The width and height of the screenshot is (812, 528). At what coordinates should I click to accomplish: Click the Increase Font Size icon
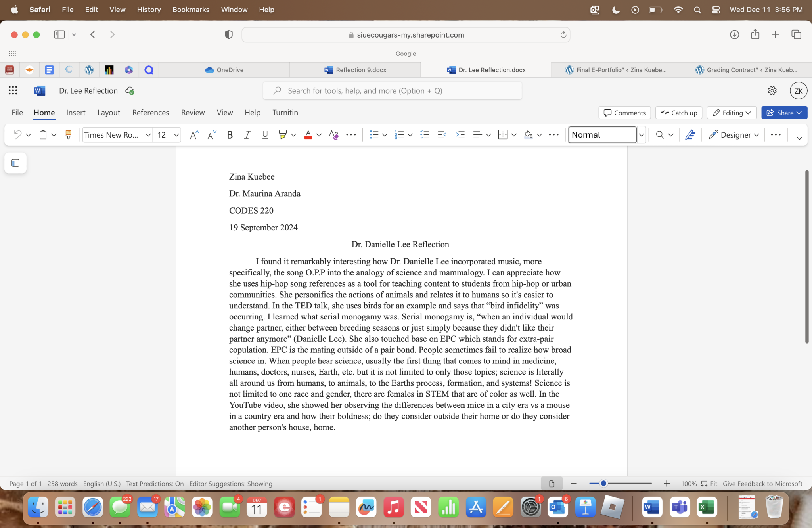click(194, 135)
